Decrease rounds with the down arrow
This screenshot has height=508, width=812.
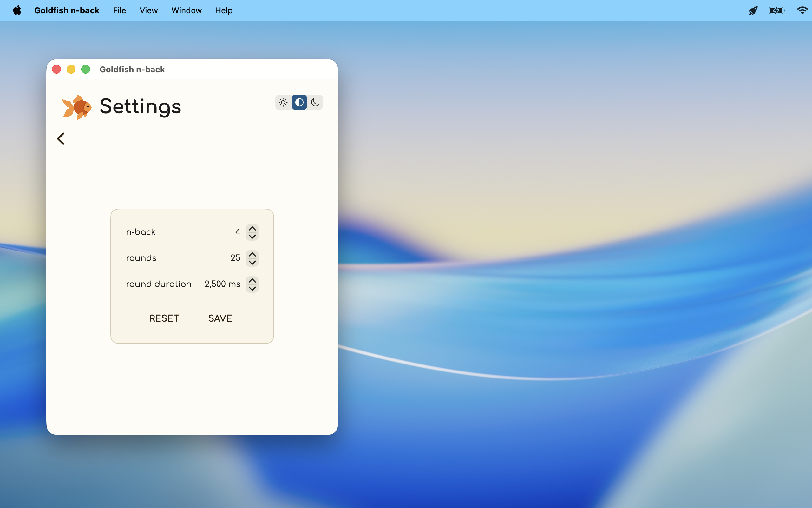point(252,262)
